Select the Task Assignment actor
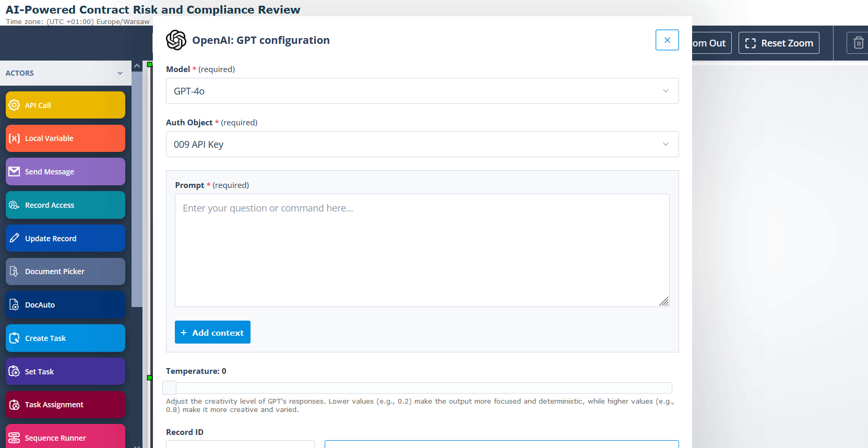 (x=65, y=405)
